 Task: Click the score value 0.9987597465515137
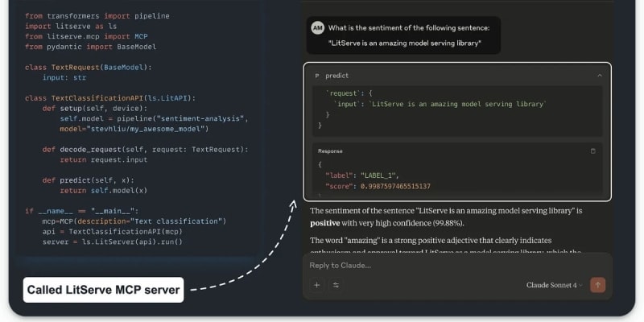390,186
